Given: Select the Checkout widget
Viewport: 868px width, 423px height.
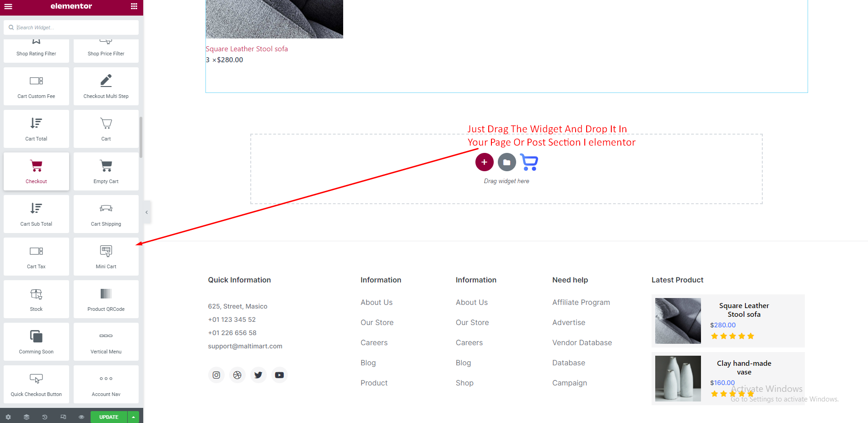Looking at the screenshot, I should pos(36,171).
